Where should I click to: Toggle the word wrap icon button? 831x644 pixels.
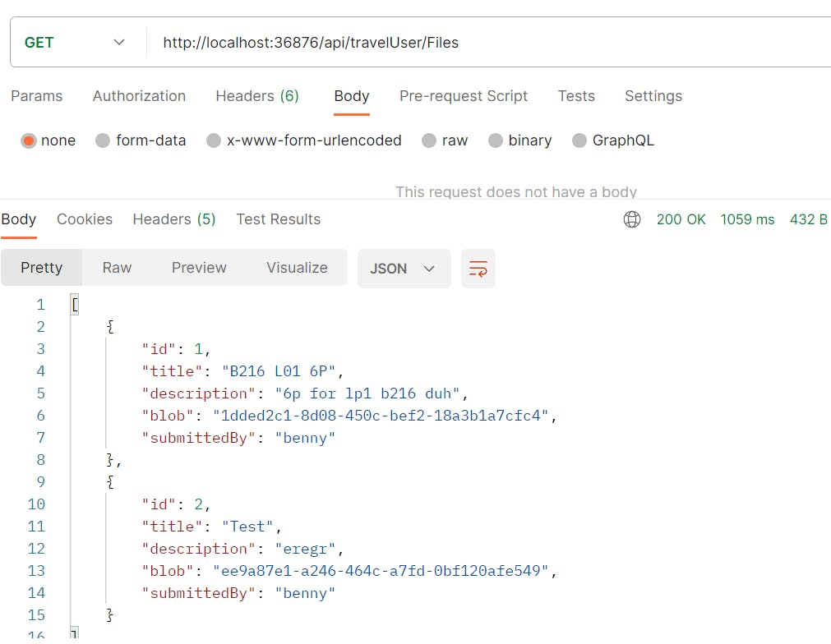[x=478, y=269]
